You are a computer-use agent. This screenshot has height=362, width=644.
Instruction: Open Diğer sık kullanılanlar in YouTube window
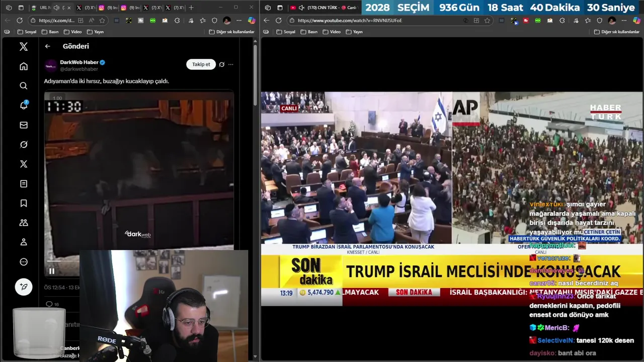pyautogui.click(x=616, y=32)
